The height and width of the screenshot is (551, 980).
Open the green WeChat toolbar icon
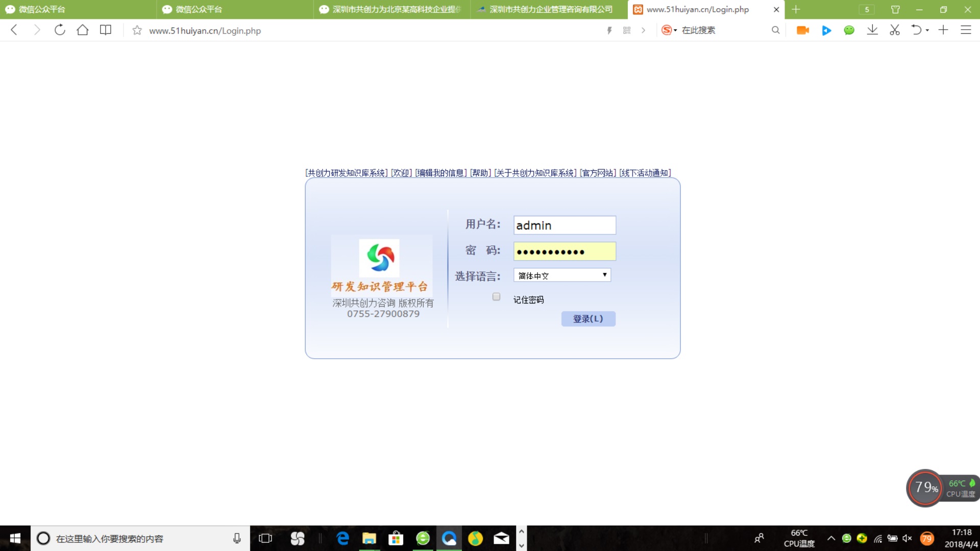coord(849,31)
